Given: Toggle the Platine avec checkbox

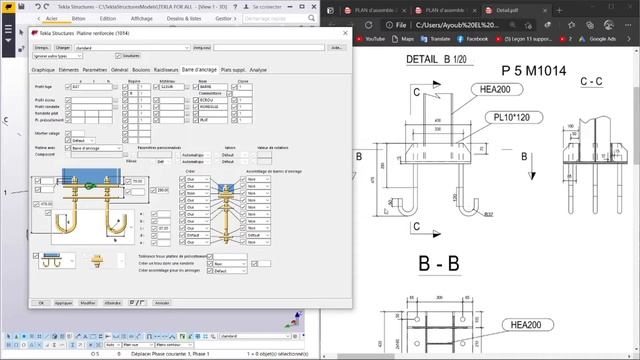Looking at the screenshot, I should click(x=68, y=148).
